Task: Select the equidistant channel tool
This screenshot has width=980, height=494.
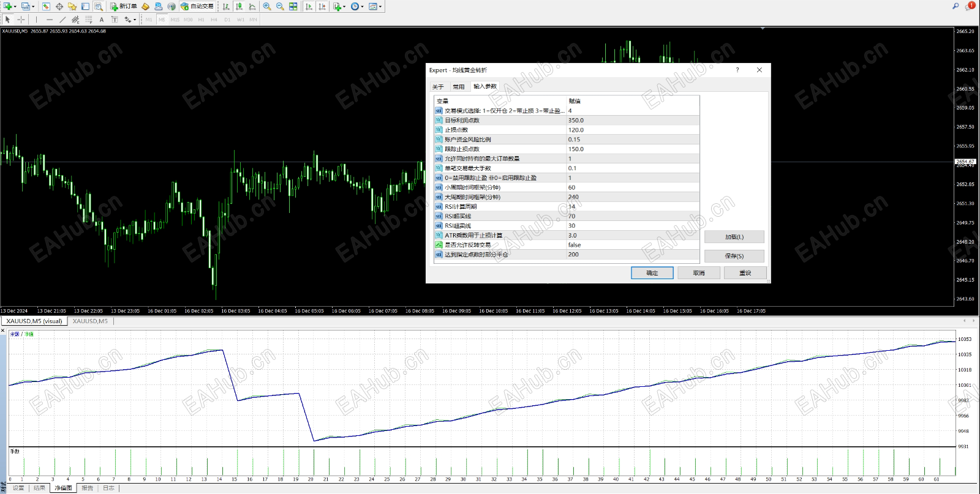Action: (75, 20)
